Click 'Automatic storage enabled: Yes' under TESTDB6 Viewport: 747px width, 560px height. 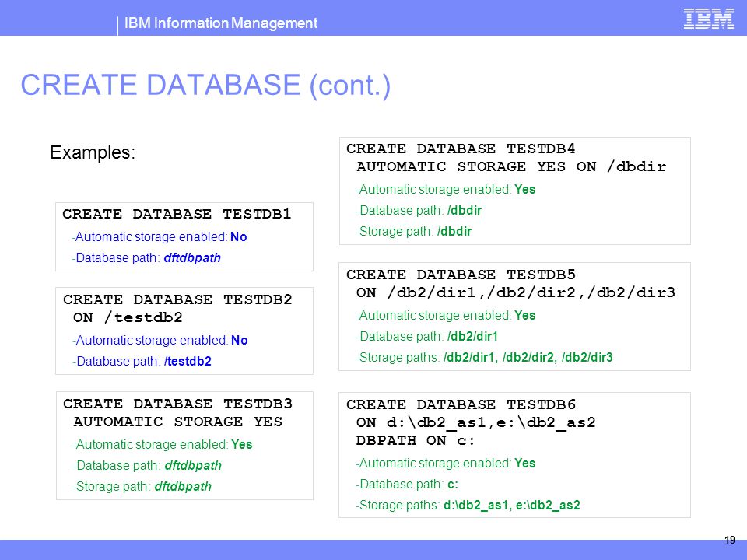[445, 463]
